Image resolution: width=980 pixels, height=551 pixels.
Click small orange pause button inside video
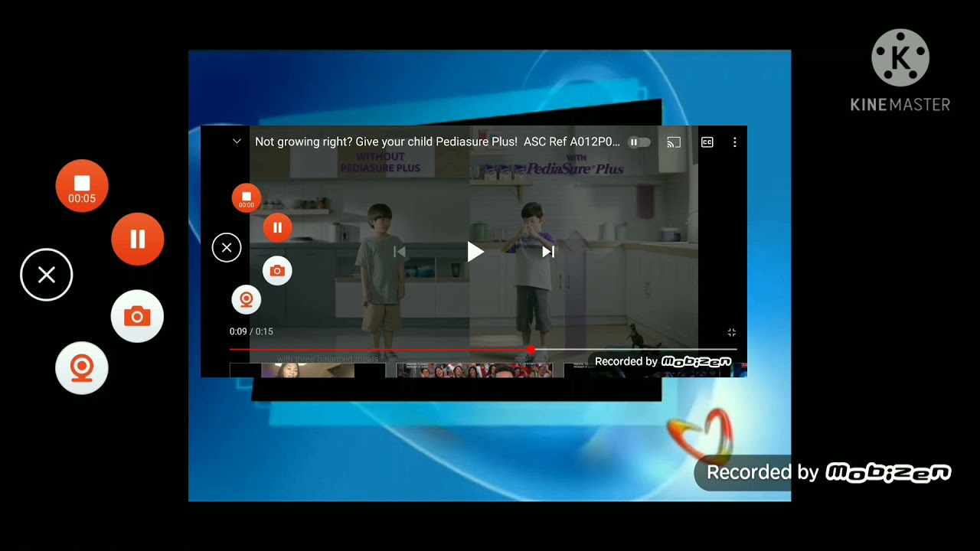(x=277, y=227)
